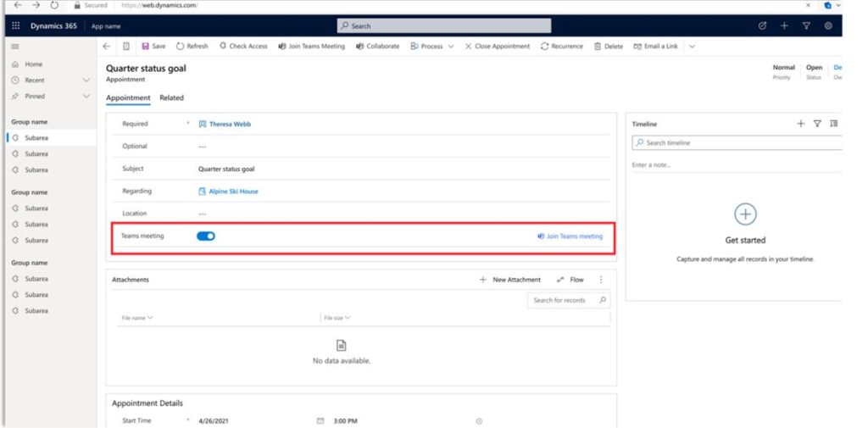Click Close Appointment command
Image resolution: width=868 pixels, height=428 pixels.
(x=497, y=47)
